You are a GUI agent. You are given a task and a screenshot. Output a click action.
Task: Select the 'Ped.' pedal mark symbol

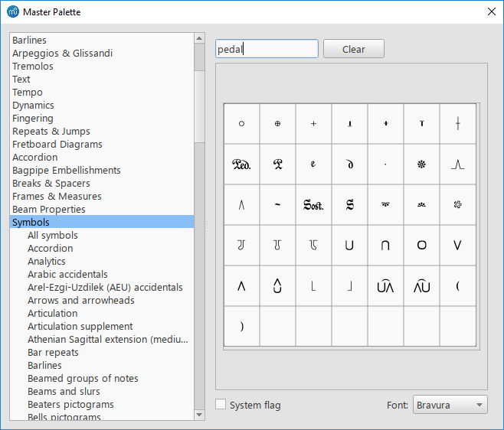[x=241, y=164]
